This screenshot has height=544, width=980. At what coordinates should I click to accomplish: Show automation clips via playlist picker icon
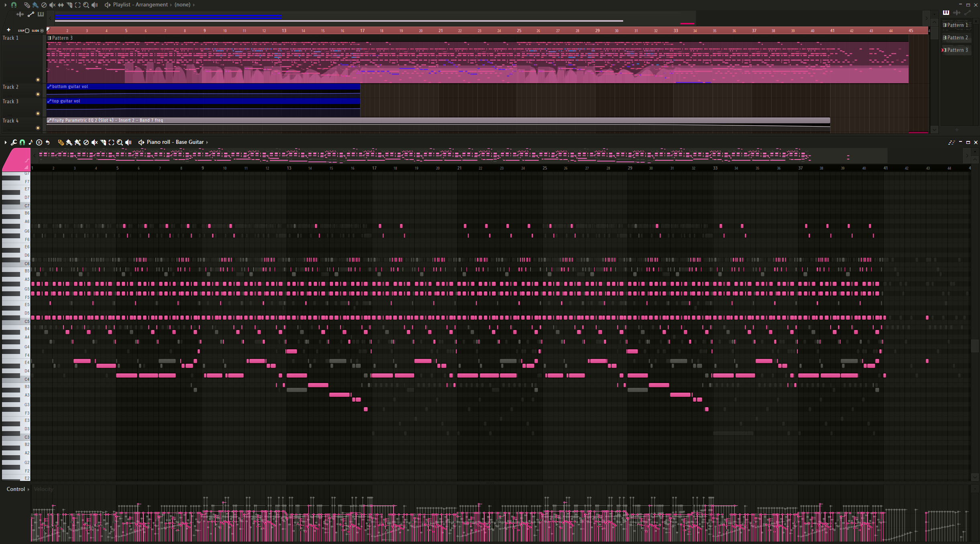tap(31, 14)
